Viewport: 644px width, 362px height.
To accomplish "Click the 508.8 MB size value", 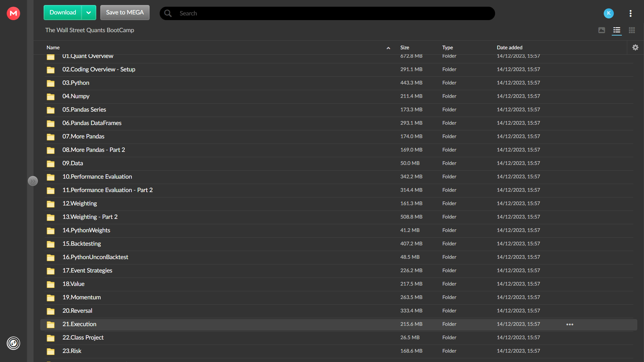I will [x=411, y=217].
